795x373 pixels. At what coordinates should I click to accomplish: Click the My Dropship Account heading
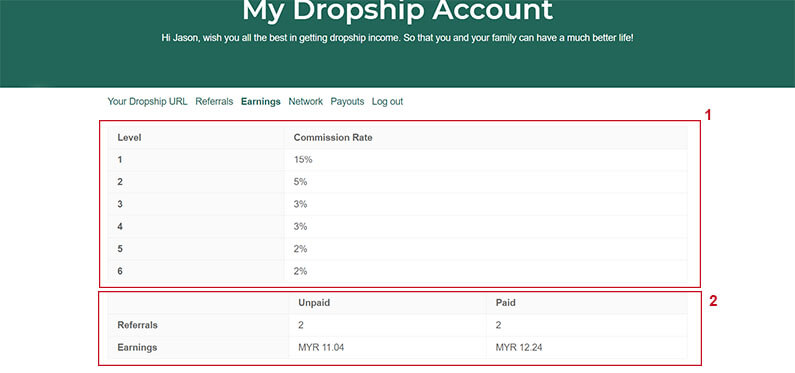tap(397, 10)
